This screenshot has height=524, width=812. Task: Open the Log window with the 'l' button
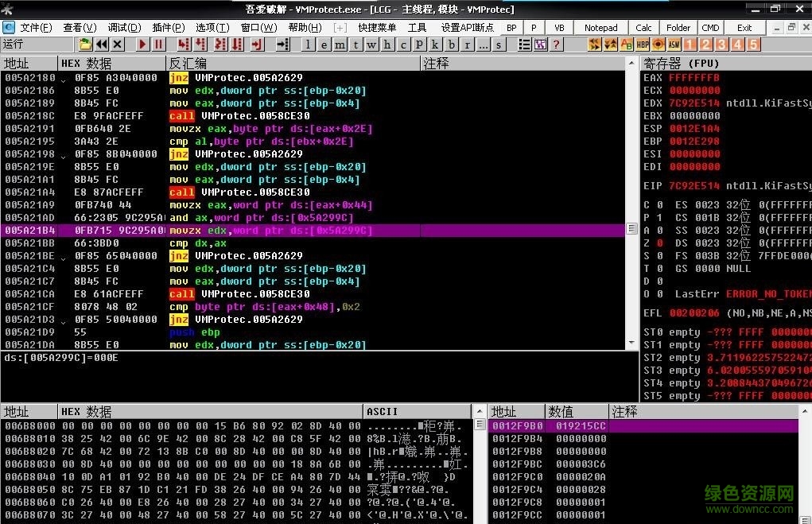[x=308, y=45]
